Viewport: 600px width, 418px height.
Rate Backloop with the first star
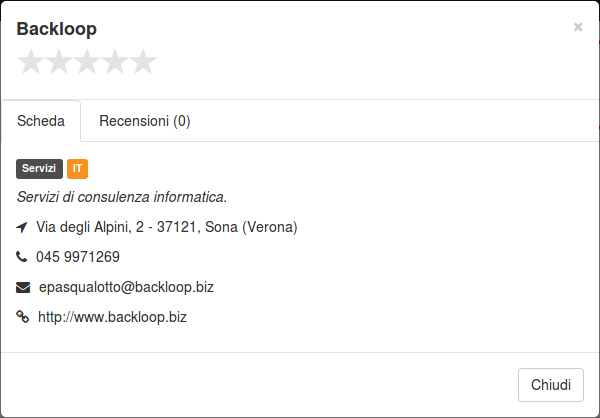(31, 62)
